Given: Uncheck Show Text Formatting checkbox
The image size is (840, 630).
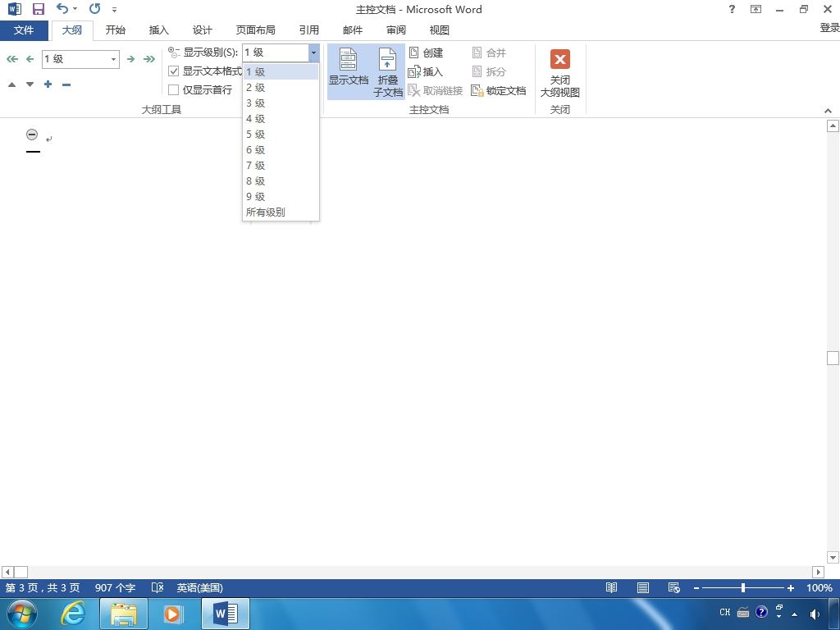Looking at the screenshot, I should (174, 71).
